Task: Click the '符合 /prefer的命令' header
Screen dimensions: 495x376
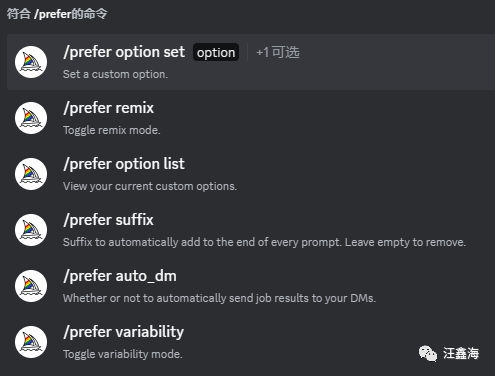Action: (57, 14)
